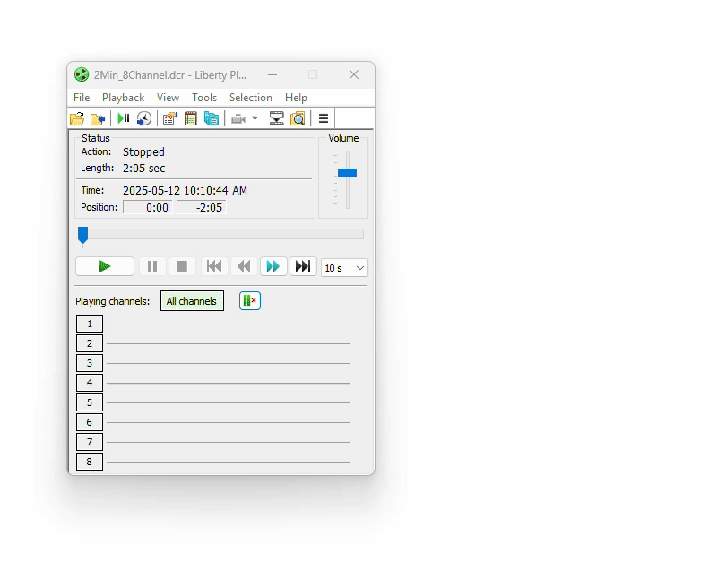Click the hamburger lines toolbar icon
726x588 pixels.
pyautogui.click(x=324, y=118)
